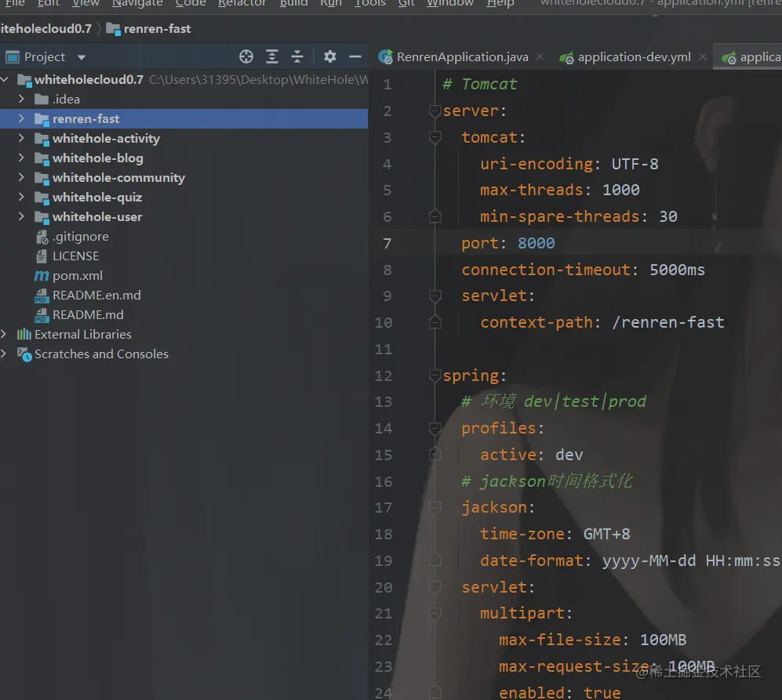Image resolution: width=782 pixels, height=700 pixels.
Task: Click line number 11 in gutter
Action: point(383,350)
